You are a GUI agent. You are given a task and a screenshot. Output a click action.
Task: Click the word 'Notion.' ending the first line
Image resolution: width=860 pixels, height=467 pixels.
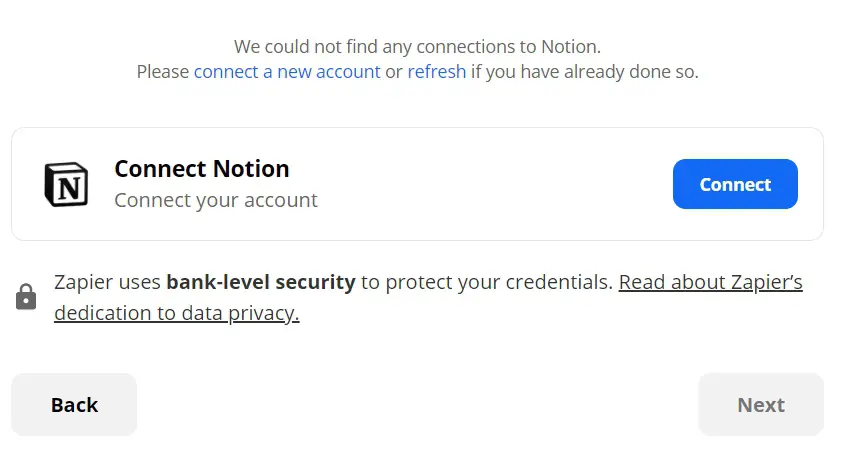[x=571, y=47]
